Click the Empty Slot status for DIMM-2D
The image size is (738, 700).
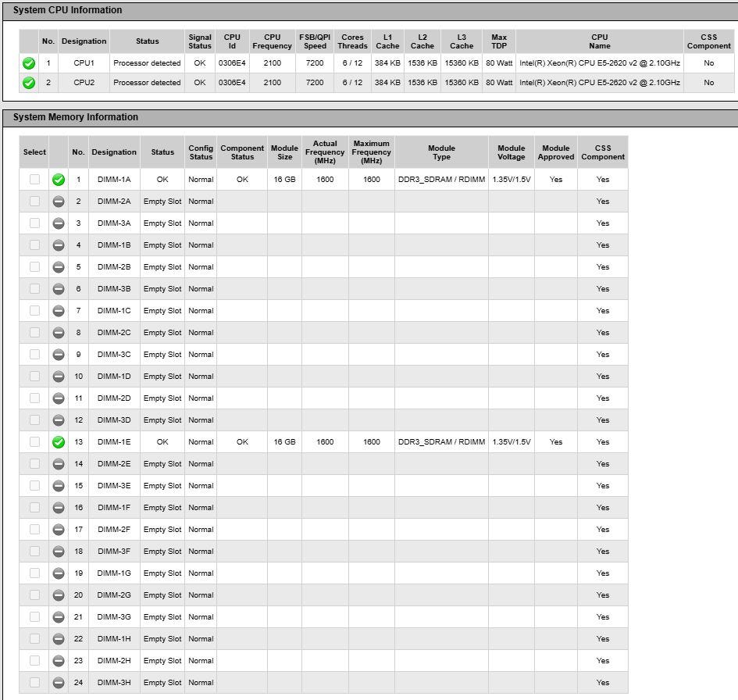[x=162, y=398]
